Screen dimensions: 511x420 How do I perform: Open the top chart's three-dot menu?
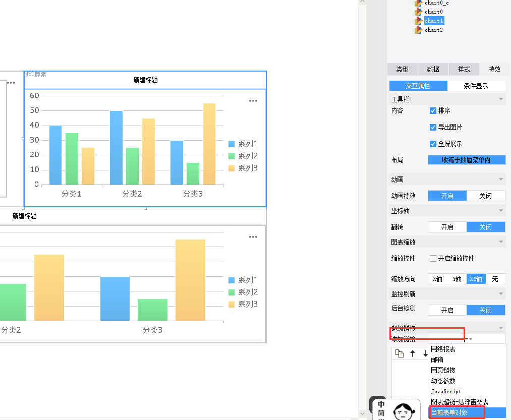click(253, 101)
